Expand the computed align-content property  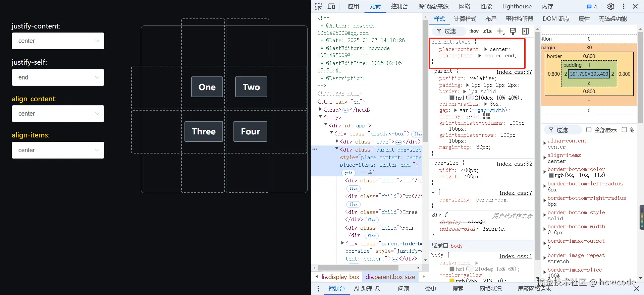coord(545,143)
